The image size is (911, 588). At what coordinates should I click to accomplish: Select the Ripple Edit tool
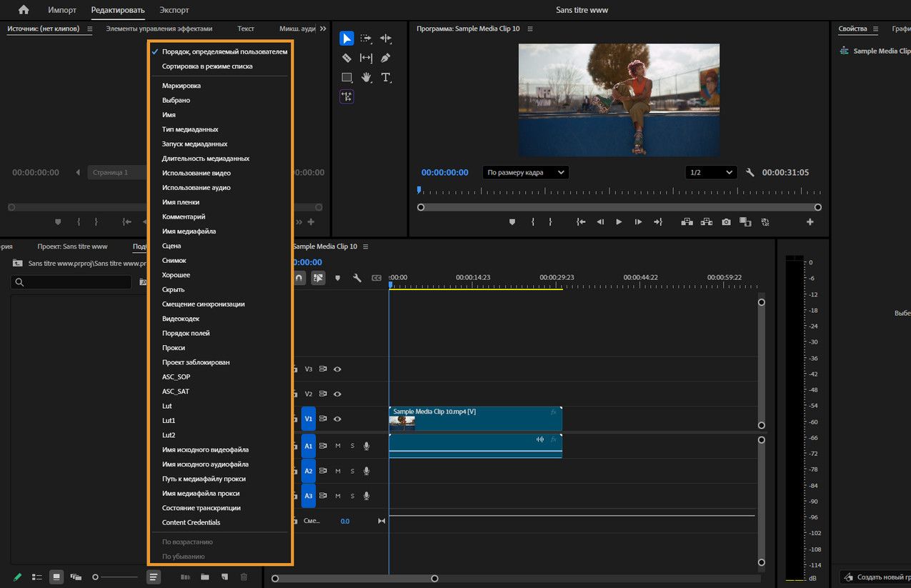[x=386, y=39]
